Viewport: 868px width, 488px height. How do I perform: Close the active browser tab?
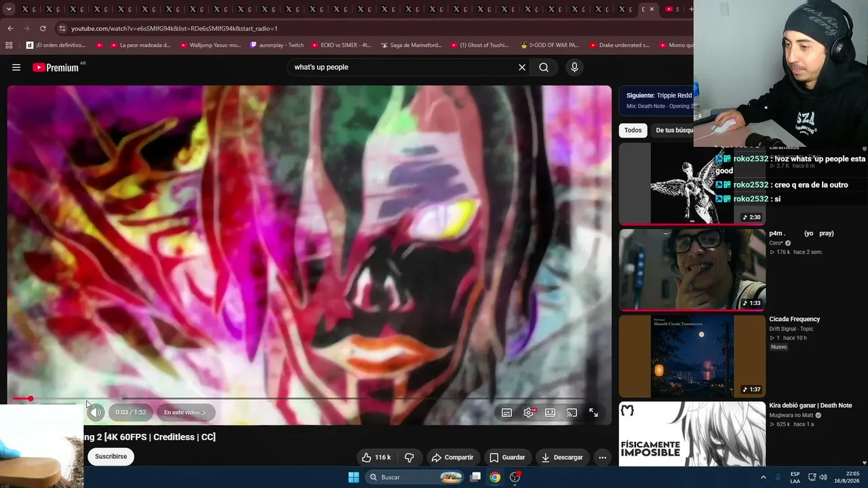652,9
